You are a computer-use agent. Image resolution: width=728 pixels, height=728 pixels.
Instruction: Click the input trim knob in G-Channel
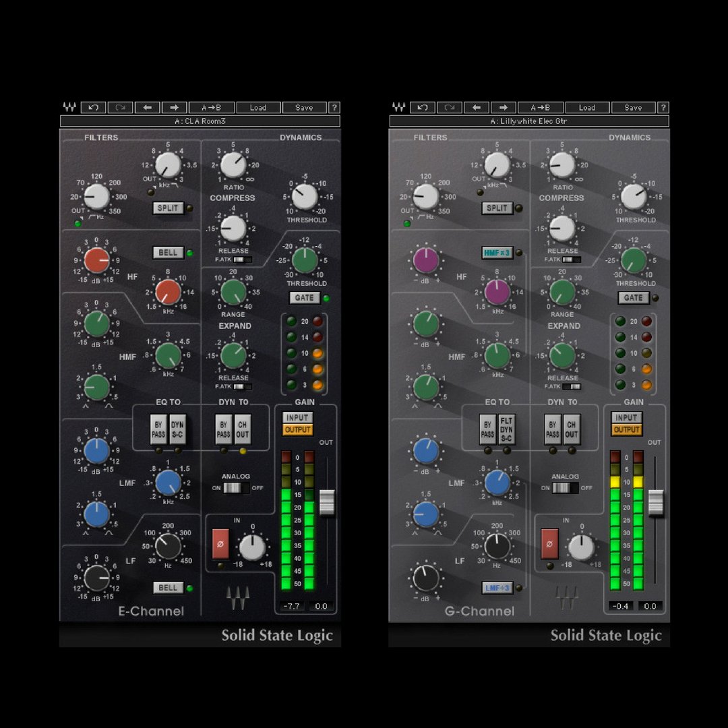[x=581, y=547]
